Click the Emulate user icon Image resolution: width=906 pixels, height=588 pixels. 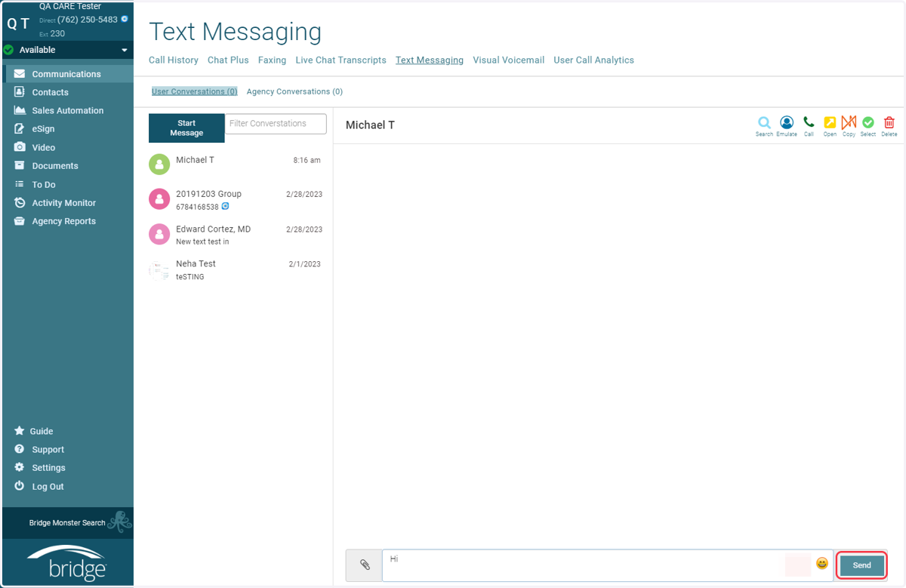787,122
